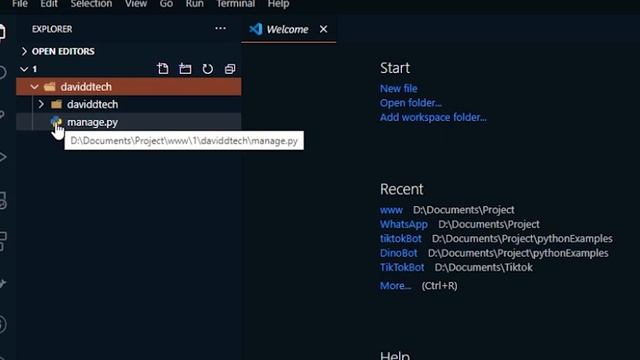Open the recent tiktokBot project
This screenshot has width=640, height=360.
(400, 238)
